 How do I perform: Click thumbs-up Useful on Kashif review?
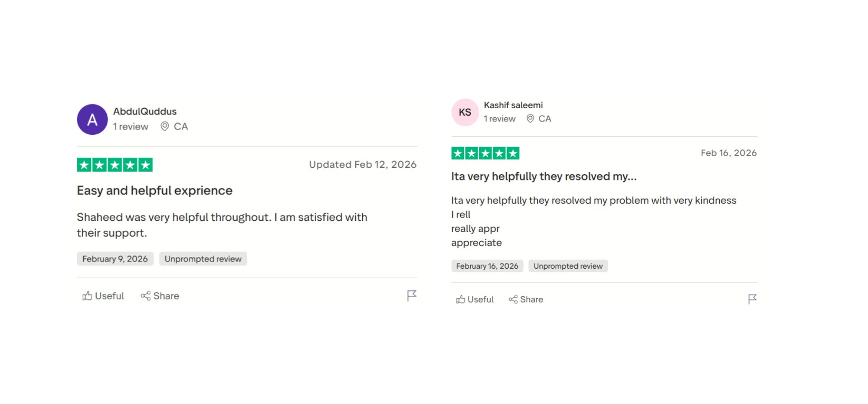click(475, 299)
